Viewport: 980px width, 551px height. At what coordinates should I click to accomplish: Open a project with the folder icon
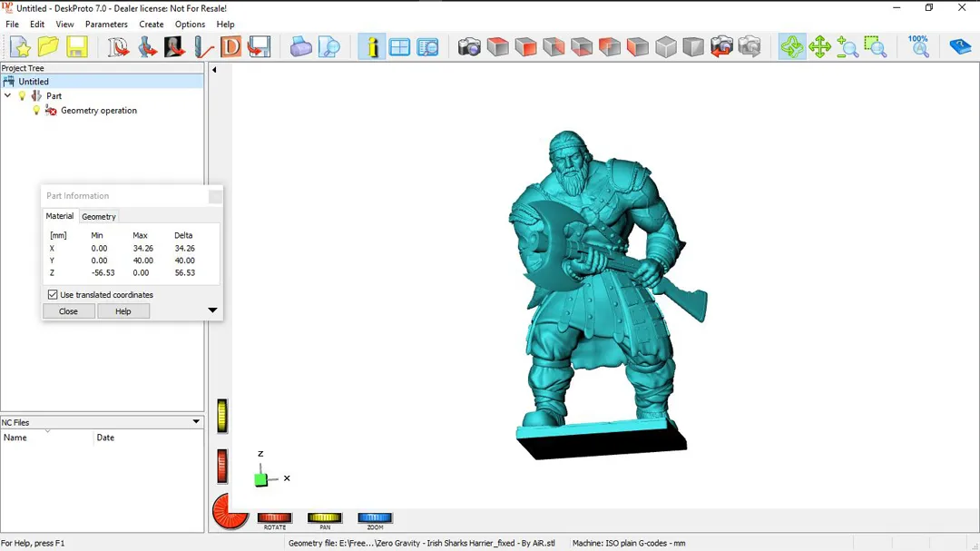tap(48, 47)
